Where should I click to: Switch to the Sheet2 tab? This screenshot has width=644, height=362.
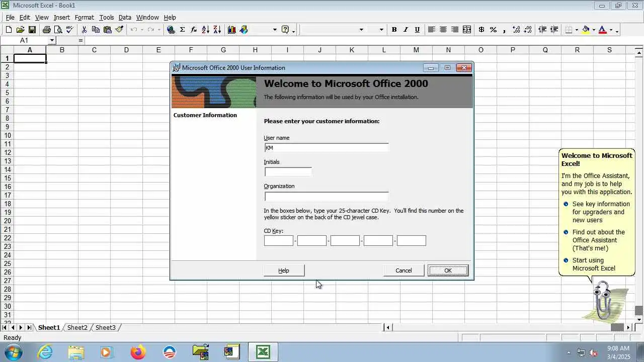point(77,327)
